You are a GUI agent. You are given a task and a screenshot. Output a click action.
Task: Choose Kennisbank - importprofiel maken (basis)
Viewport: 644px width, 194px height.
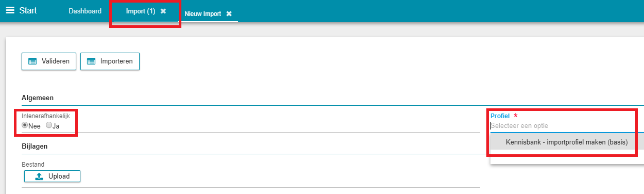point(567,142)
